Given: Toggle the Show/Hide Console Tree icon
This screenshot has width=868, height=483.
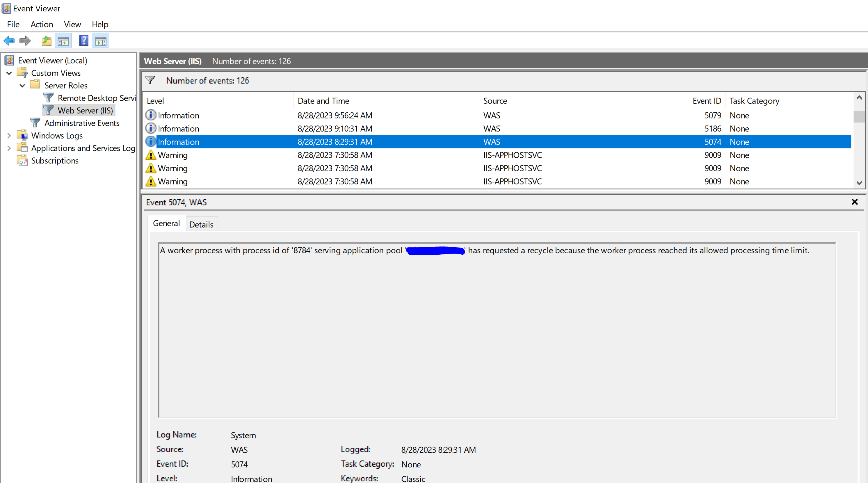Looking at the screenshot, I should (63, 41).
